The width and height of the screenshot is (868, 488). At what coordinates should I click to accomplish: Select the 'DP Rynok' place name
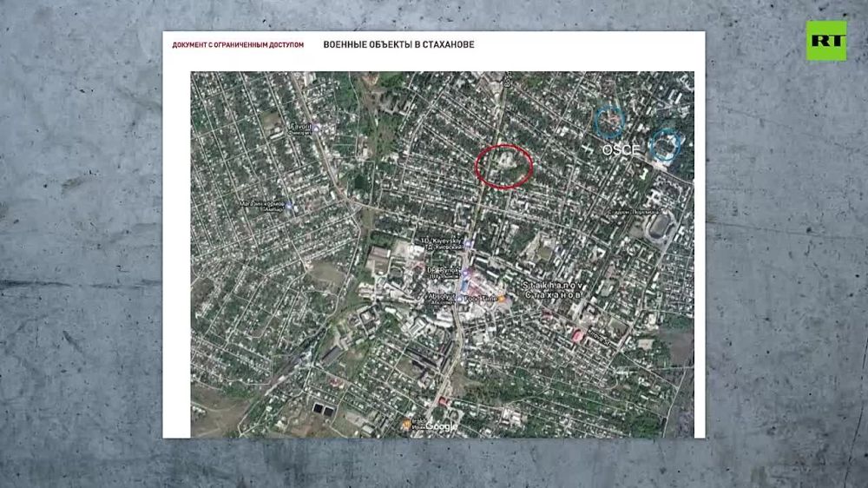click(444, 270)
